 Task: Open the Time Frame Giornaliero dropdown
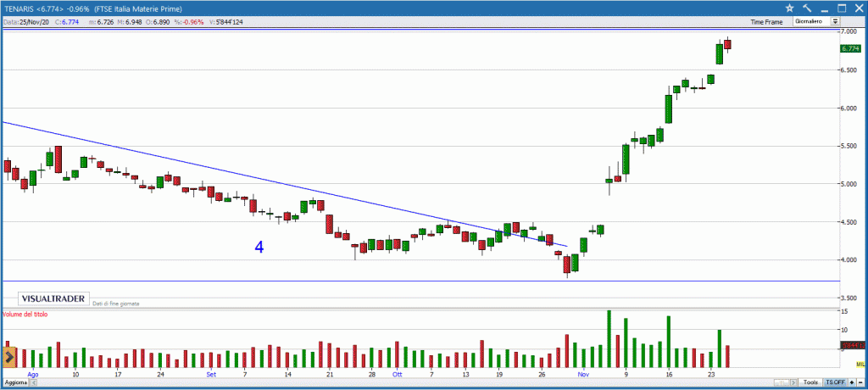click(816, 21)
